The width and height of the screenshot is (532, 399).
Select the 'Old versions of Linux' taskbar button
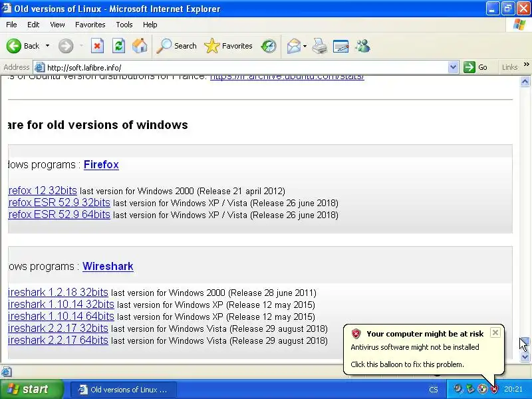click(124, 390)
